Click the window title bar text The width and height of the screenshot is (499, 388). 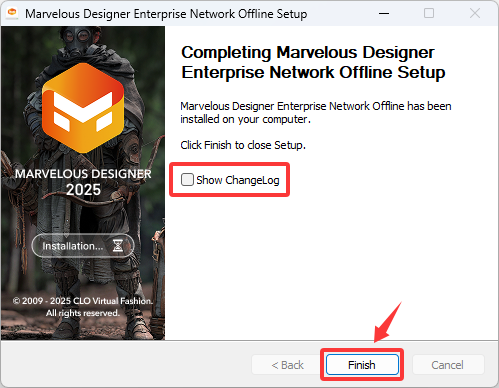166,14
